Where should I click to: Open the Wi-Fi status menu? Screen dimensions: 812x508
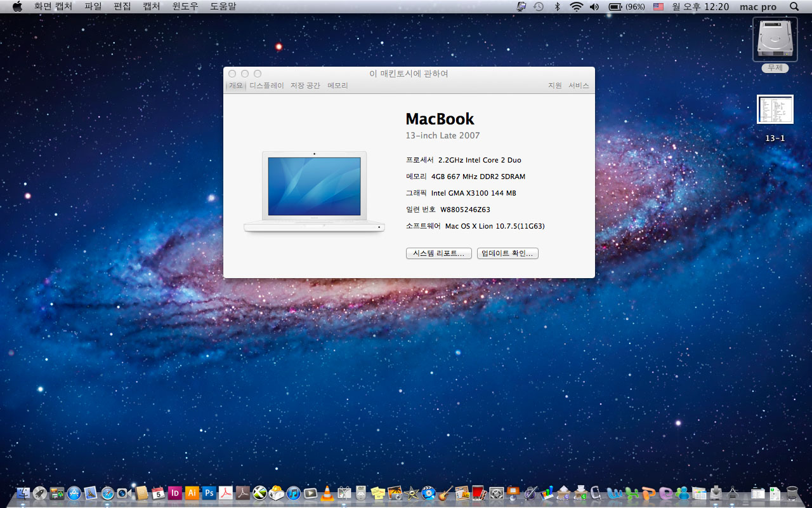576,6
